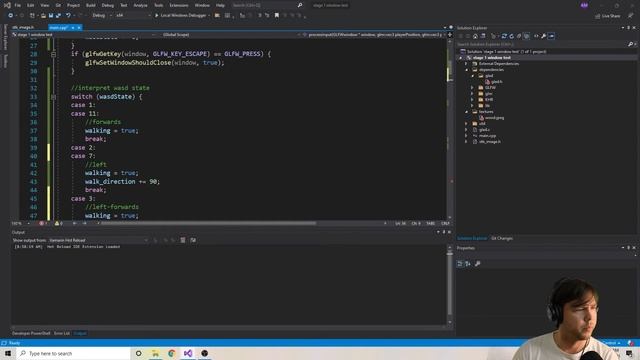Open the Show output from dropdown

(x=98, y=240)
